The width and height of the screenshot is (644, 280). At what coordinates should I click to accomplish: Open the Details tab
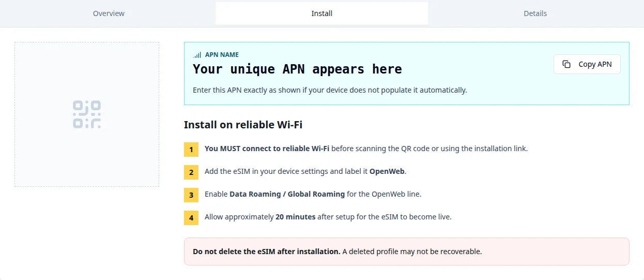[x=535, y=13]
